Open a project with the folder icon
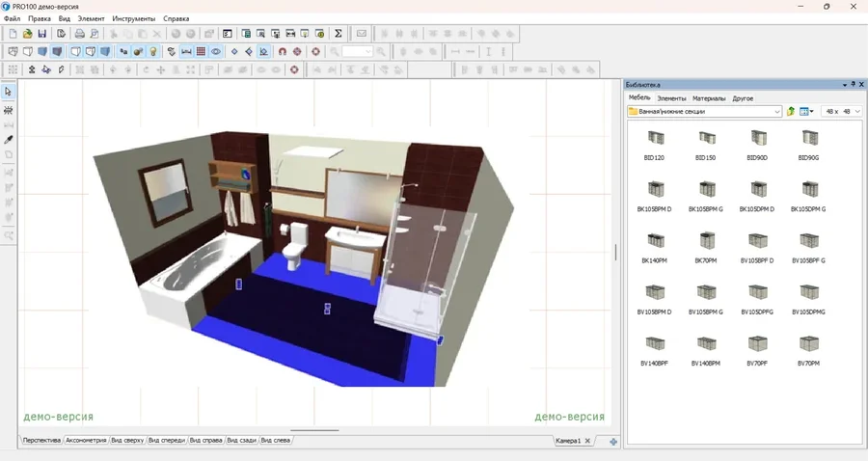The image size is (868, 461). 28,34
